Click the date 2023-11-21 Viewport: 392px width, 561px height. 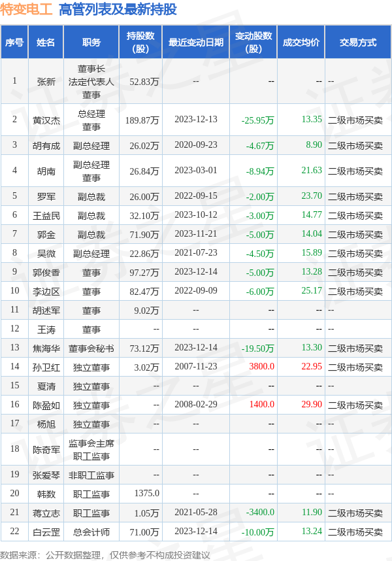[196, 233]
